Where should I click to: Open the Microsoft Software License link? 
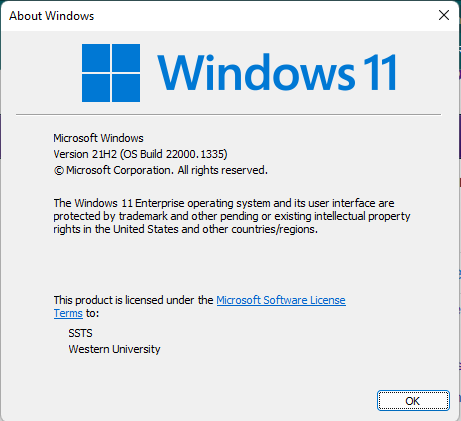[x=281, y=300]
